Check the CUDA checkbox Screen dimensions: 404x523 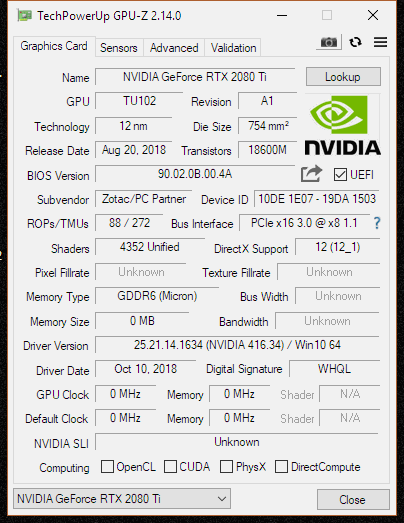point(170,466)
